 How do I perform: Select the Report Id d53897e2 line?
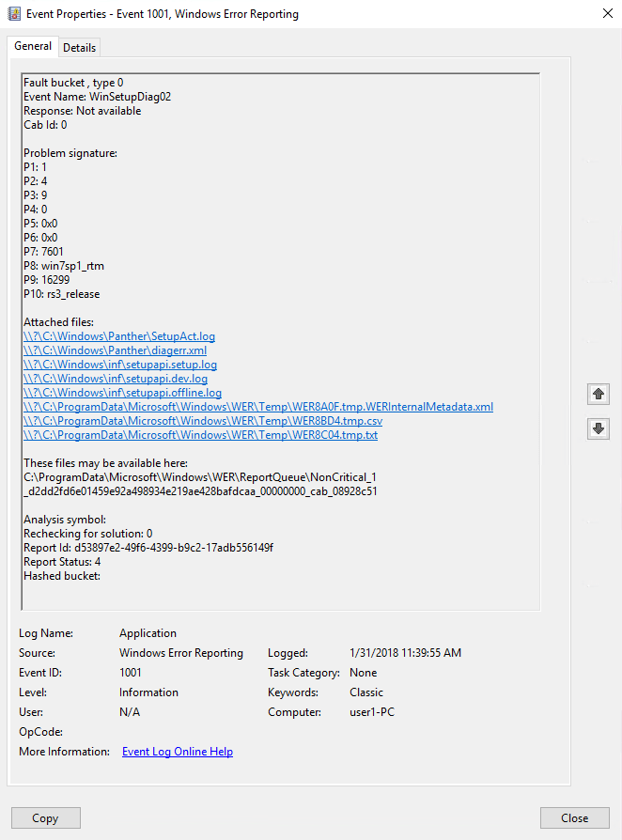(148, 548)
